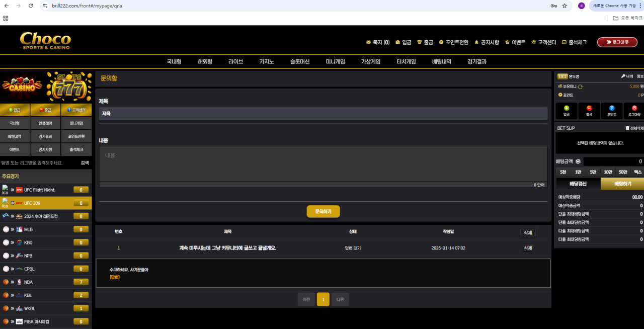Image resolution: width=644 pixels, height=329 pixels.
Task: Open the 쪽지 messages envelope in header
Action: tap(369, 42)
